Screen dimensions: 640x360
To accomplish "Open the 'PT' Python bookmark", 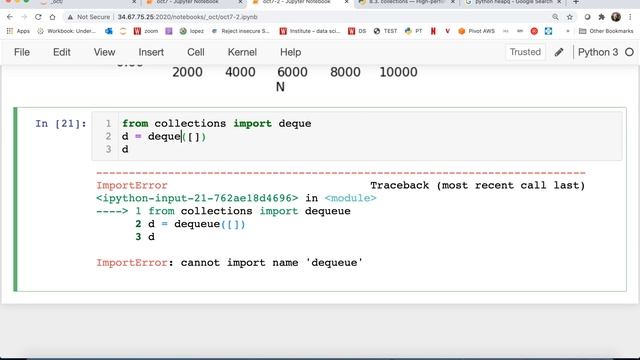I will (x=413, y=31).
